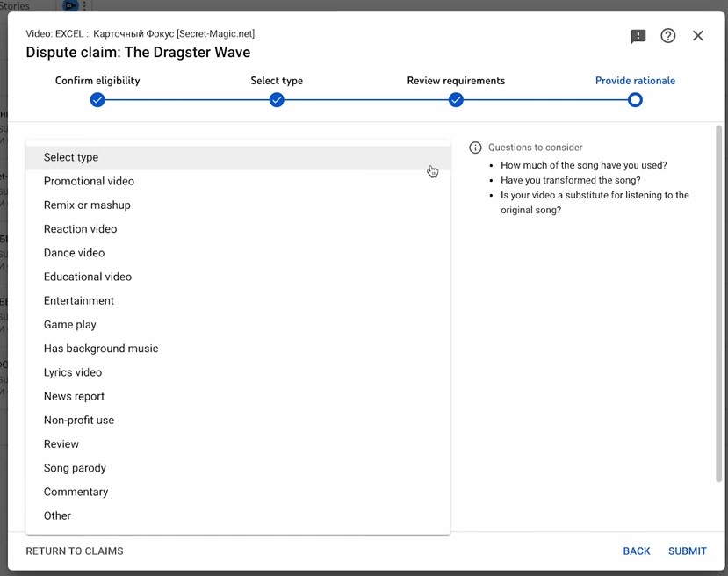The height and width of the screenshot is (576, 728).
Task: Go back with the BACK button
Action: [x=637, y=551]
